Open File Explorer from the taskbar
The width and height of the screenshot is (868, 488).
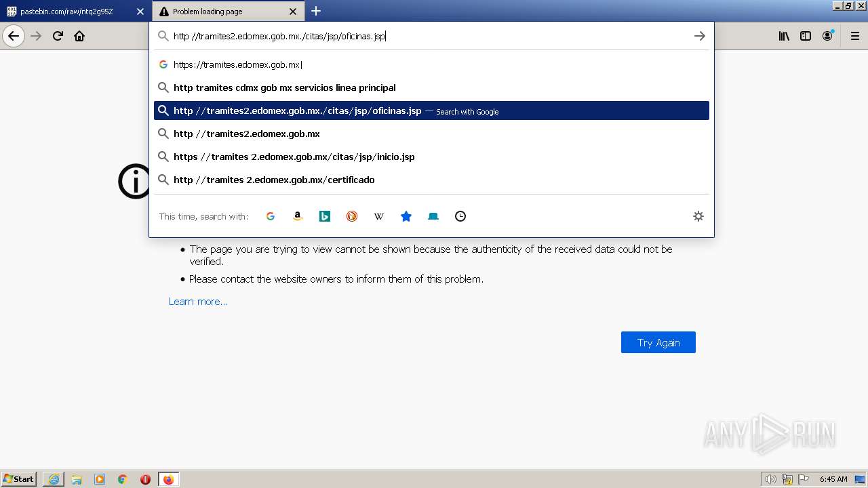[77, 479]
